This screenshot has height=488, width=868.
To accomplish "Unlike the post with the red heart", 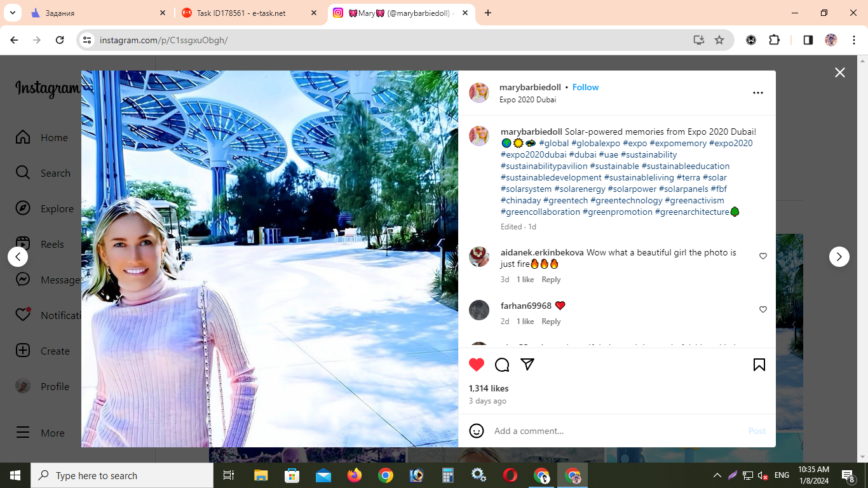I will click(x=477, y=365).
